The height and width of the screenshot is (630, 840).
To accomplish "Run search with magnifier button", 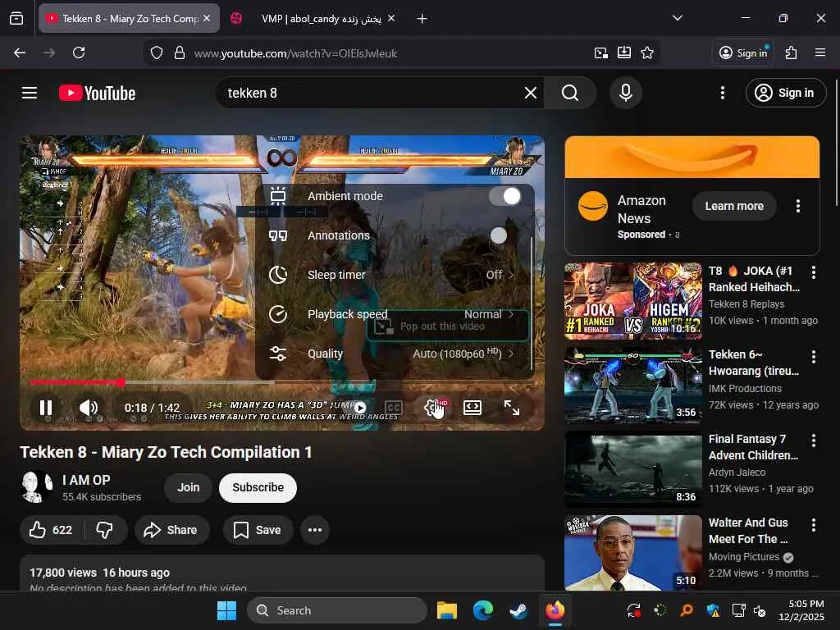I will tap(570, 93).
